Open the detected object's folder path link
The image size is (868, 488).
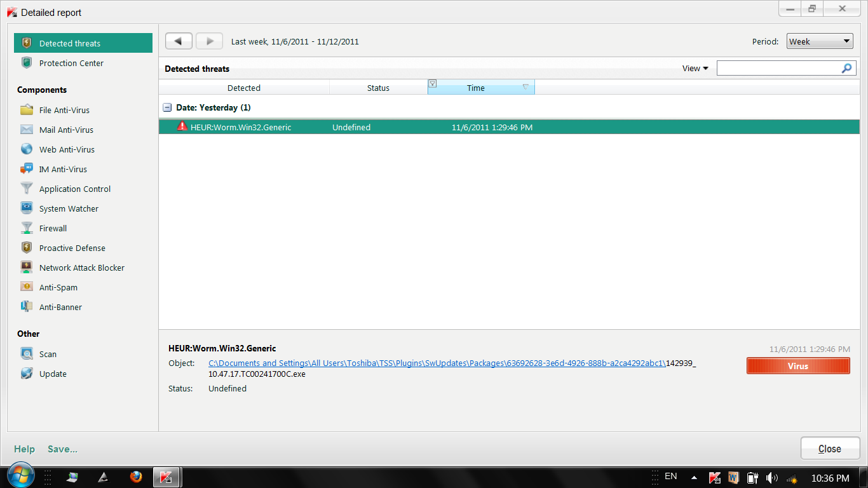point(437,363)
